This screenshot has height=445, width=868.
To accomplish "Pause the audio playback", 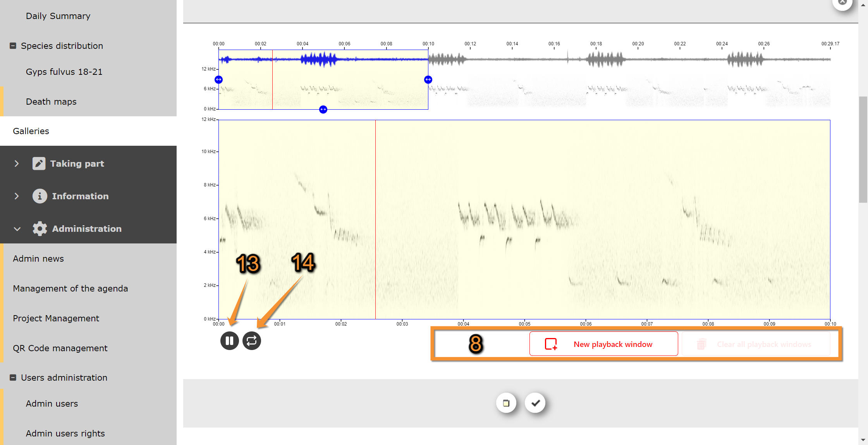I will point(229,341).
